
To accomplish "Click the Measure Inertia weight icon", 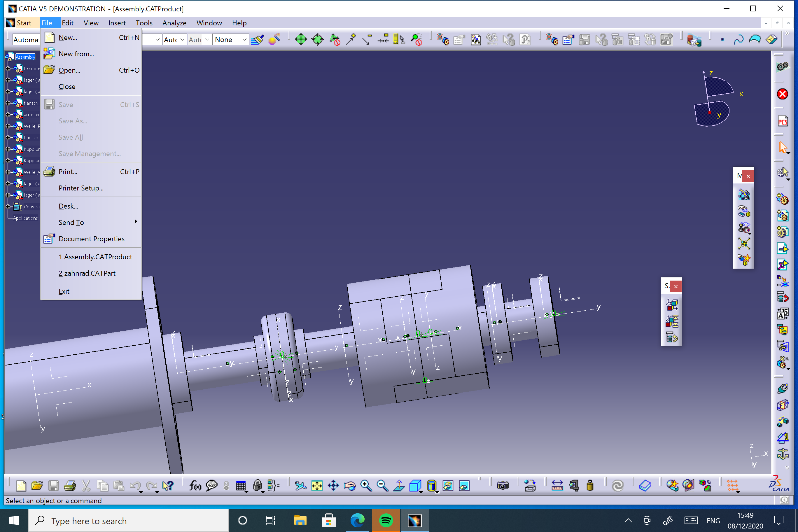I will (x=590, y=486).
